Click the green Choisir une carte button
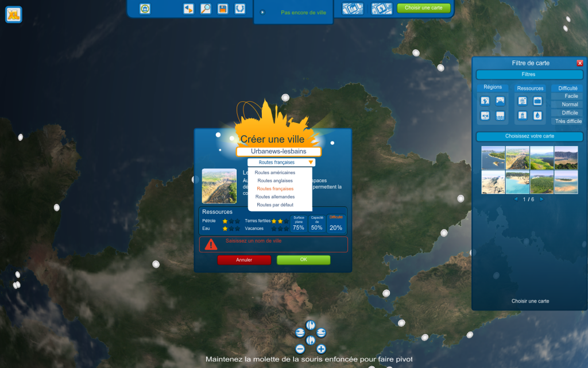The width and height of the screenshot is (588, 368). click(x=423, y=8)
